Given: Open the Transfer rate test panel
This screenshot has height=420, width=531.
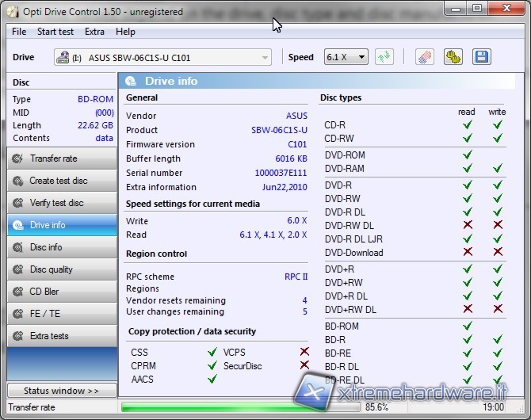Looking at the screenshot, I should pos(61,158).
